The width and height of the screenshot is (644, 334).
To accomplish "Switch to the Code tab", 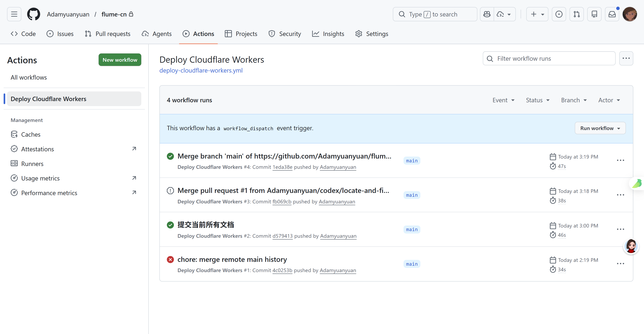I will tap(23, 34).
